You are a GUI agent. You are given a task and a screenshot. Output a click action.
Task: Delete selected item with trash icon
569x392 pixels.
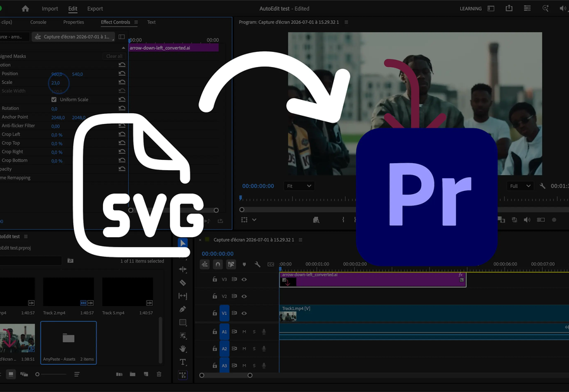coord(159,374)
